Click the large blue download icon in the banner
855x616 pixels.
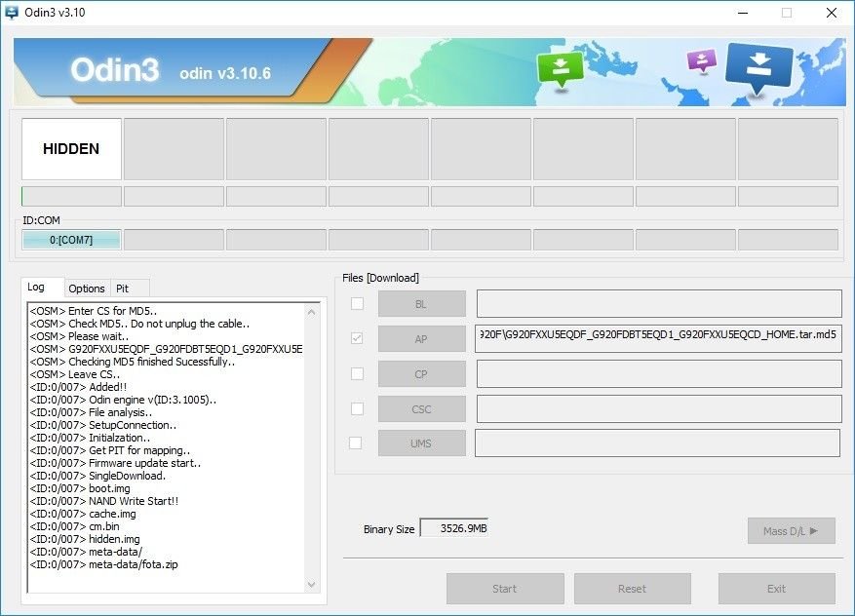click(x=758, y=68)
